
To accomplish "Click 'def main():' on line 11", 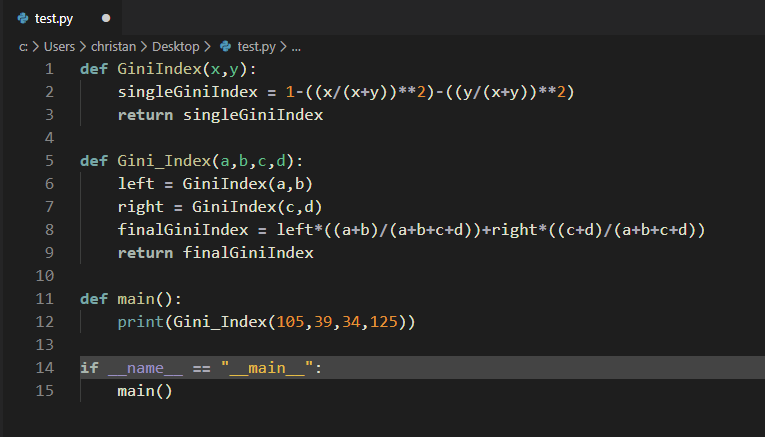I will pyautogui.click(x=131, y=299).
